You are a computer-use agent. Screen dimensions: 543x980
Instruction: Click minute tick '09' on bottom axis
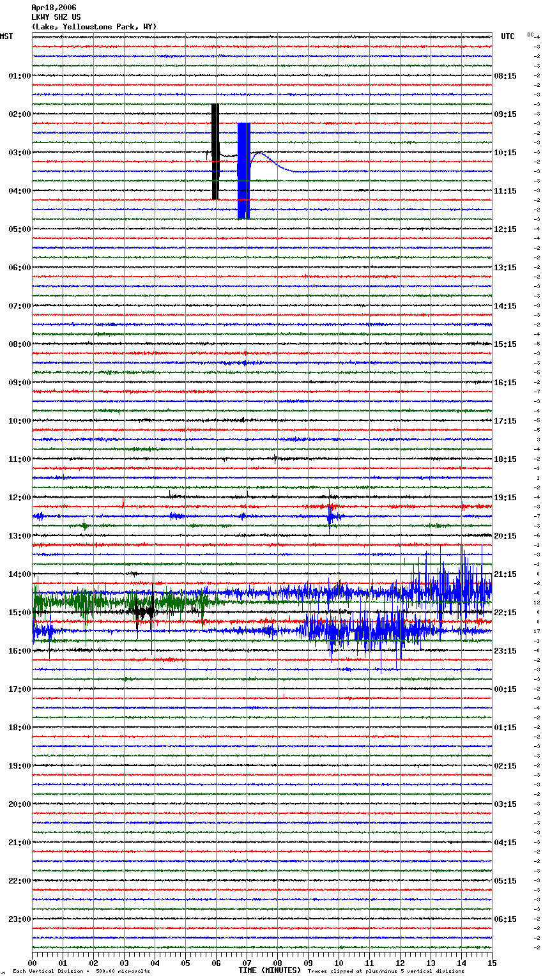tap(308, 962)
